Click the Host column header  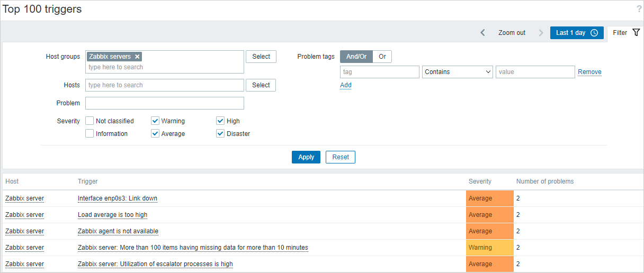click(12, 181)
